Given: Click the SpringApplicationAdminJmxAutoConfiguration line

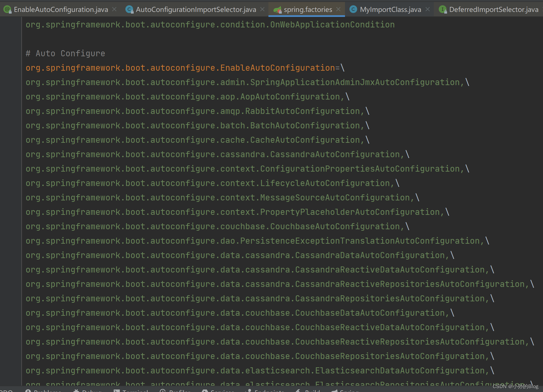Looking at the screenshot, I should (x=248, y=82).
